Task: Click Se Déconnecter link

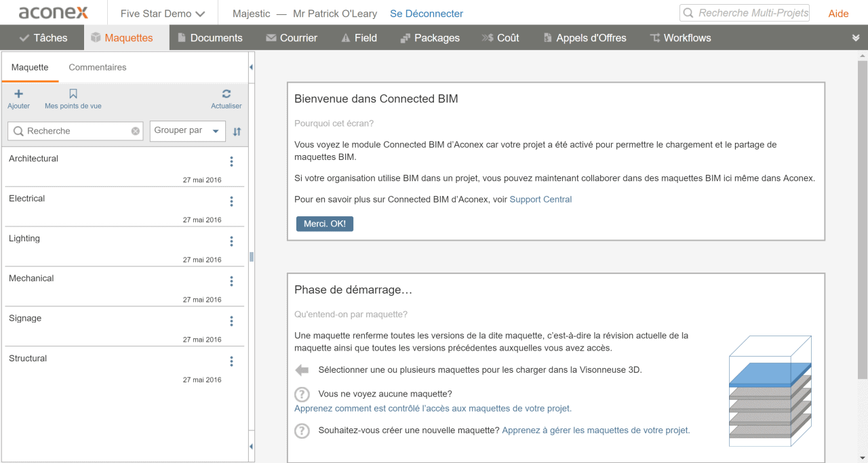Action: point(427,14)
